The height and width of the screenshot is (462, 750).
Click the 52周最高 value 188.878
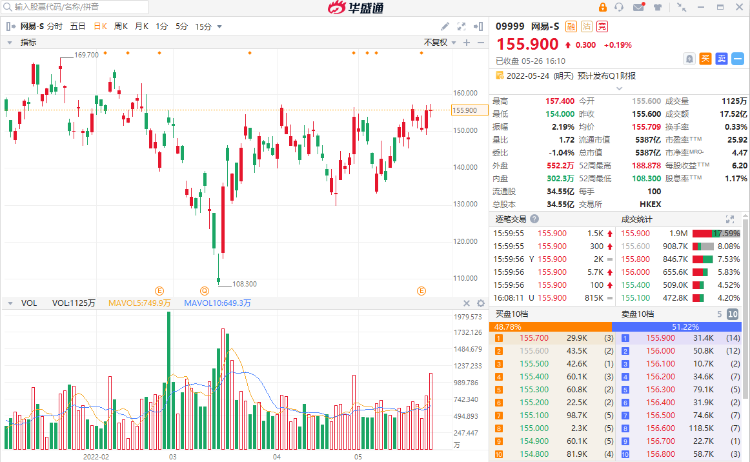click(646, 165)
